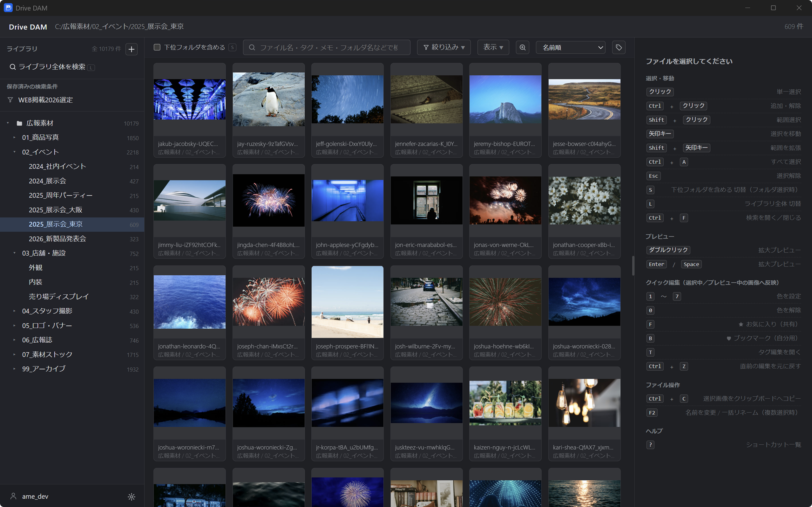Select the josh-wilburne cobblestone thumbnail
812x507 pixels.
[427, 302]
